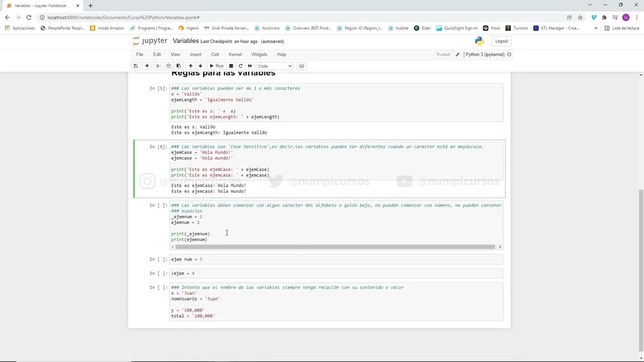
Task: Click output text 'Este es ejemLength: Igualmente Valido'
Action: coord(219,133)
